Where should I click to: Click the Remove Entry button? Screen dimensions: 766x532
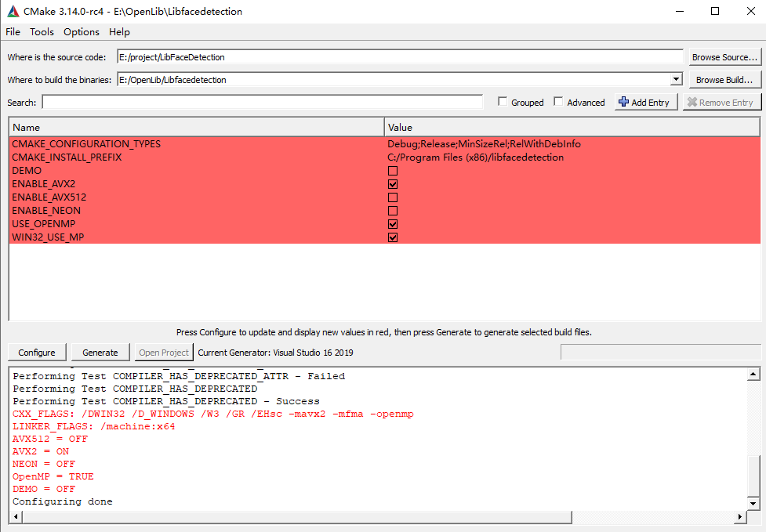pyautogui.click(x=721, y=102)
